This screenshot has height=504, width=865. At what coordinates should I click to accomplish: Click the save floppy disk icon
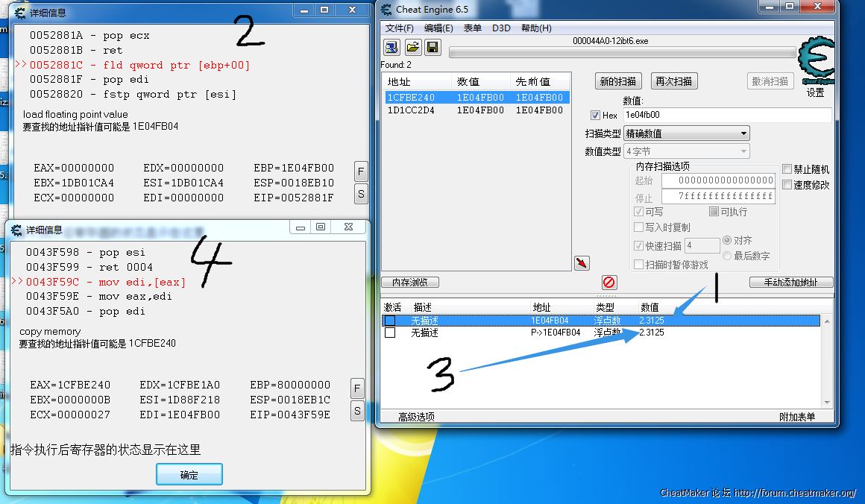click(x=432, y=48)
